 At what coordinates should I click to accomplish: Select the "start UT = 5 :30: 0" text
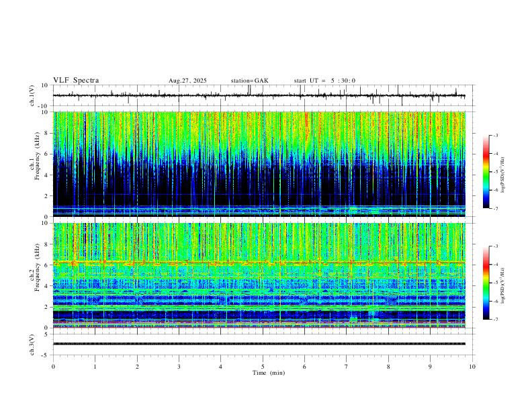(x=324, y=81)
